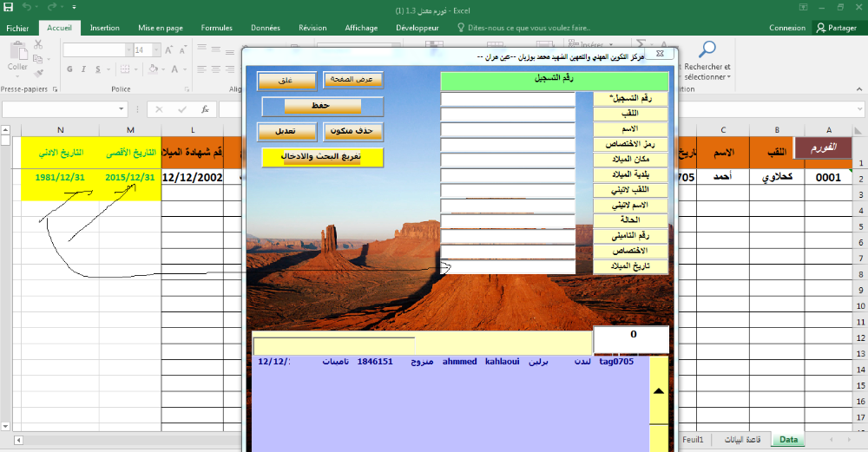
Task: Select the Data sheet tab
Action: pyautogui.click(x=788, y=440)
